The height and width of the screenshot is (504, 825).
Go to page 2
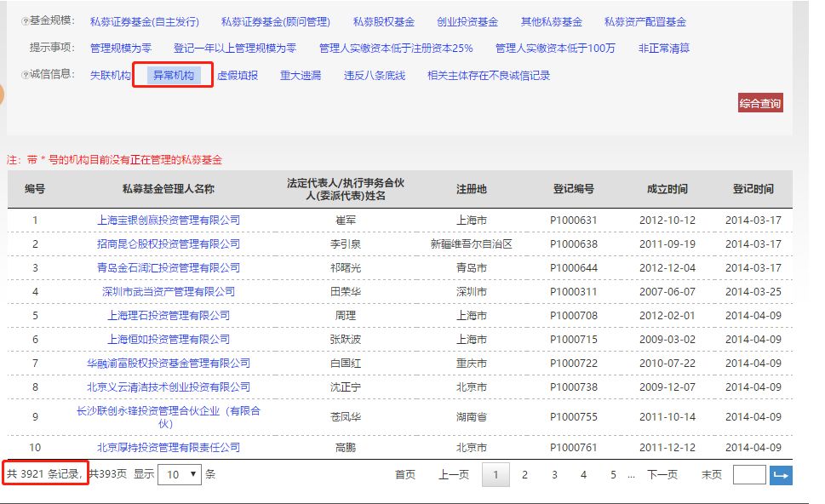524,474
